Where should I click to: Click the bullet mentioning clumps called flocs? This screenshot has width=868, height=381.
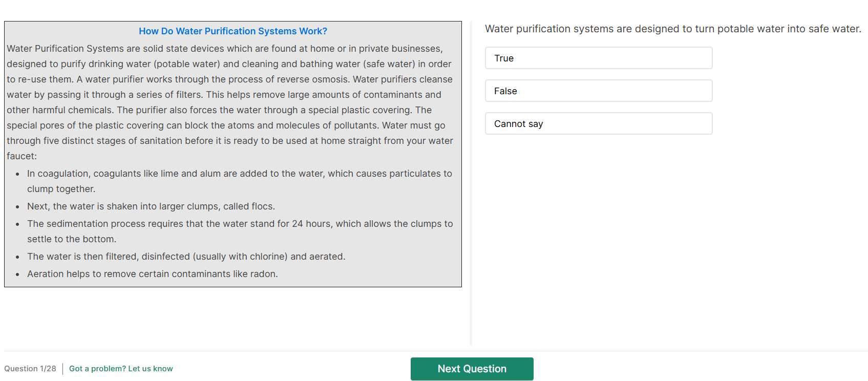[x=151, y=206]
